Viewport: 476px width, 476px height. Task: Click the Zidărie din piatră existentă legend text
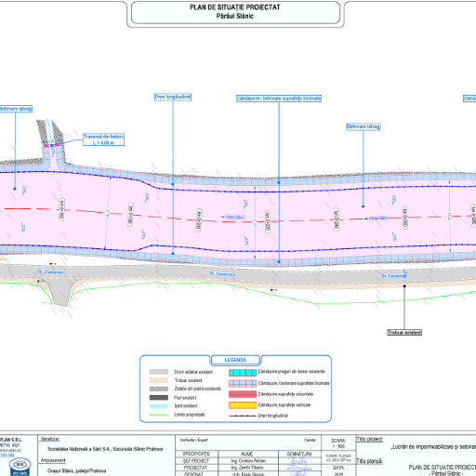(x=198, y=389)
